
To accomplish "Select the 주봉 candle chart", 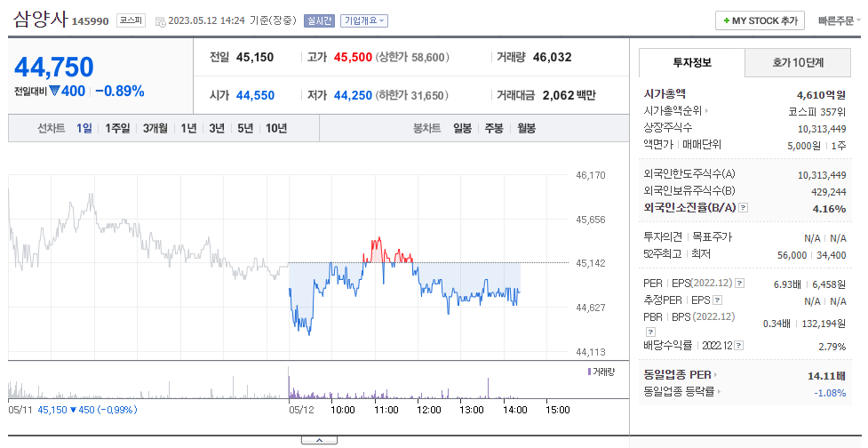I will pyautogui.click(x=494, y=129).
